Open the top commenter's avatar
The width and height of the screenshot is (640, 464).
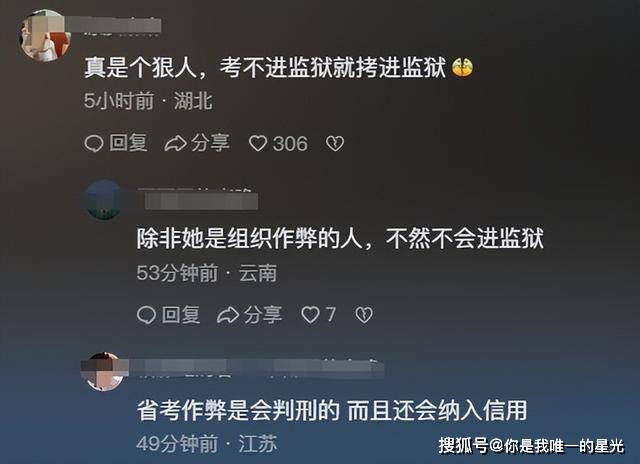coord(45,36)
